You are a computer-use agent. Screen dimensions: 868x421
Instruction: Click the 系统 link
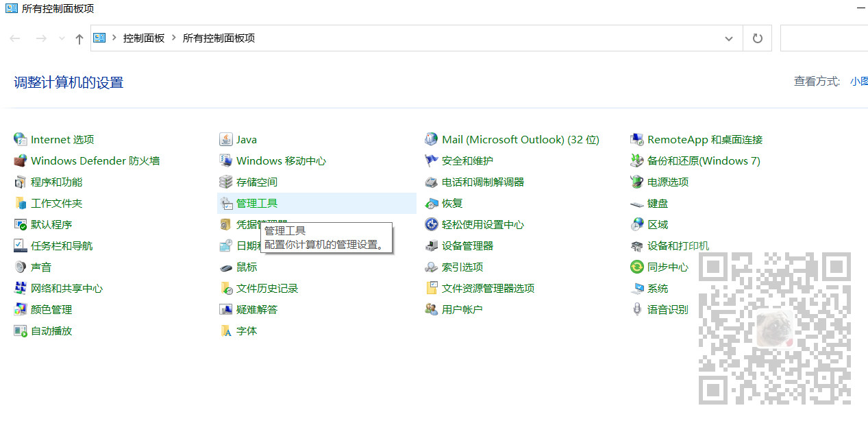point(658,288)
